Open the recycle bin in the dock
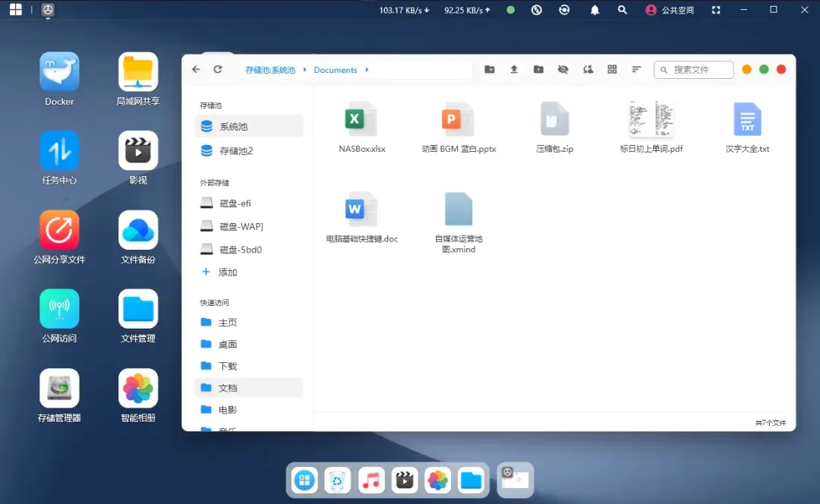Screen dimensions: 820x504 338,480
